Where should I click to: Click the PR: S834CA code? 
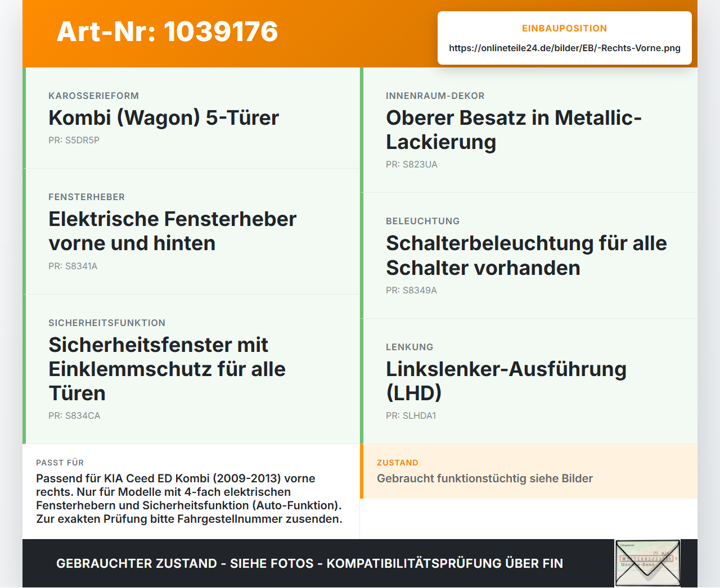[74, 416]
